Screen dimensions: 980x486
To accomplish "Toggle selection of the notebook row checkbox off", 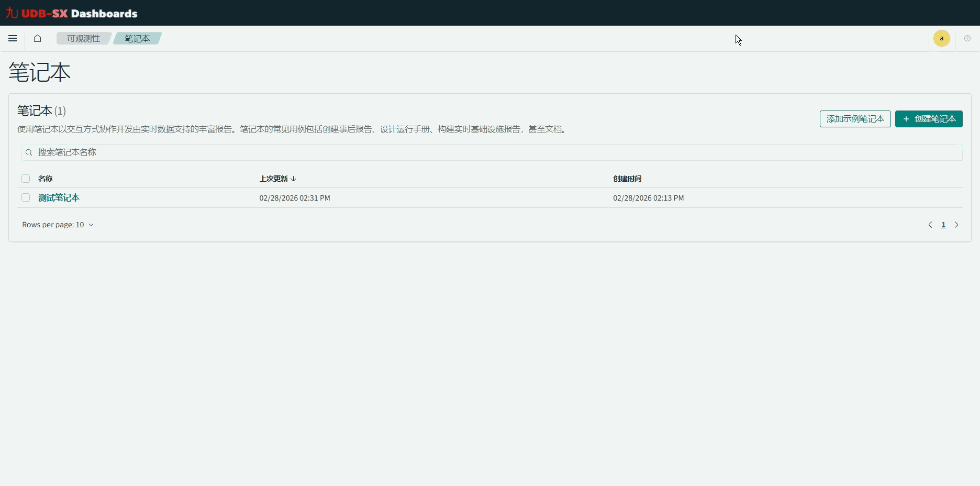I will (25, 197).
